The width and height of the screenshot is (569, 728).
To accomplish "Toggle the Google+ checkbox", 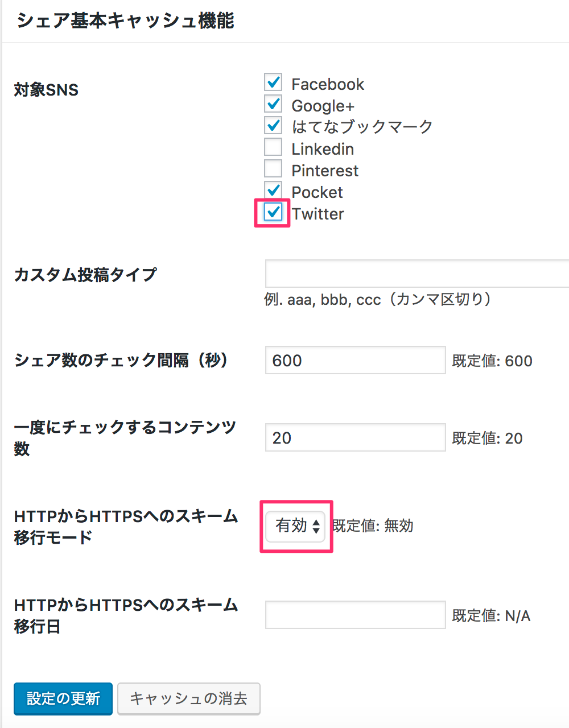I will pos(273,104).
